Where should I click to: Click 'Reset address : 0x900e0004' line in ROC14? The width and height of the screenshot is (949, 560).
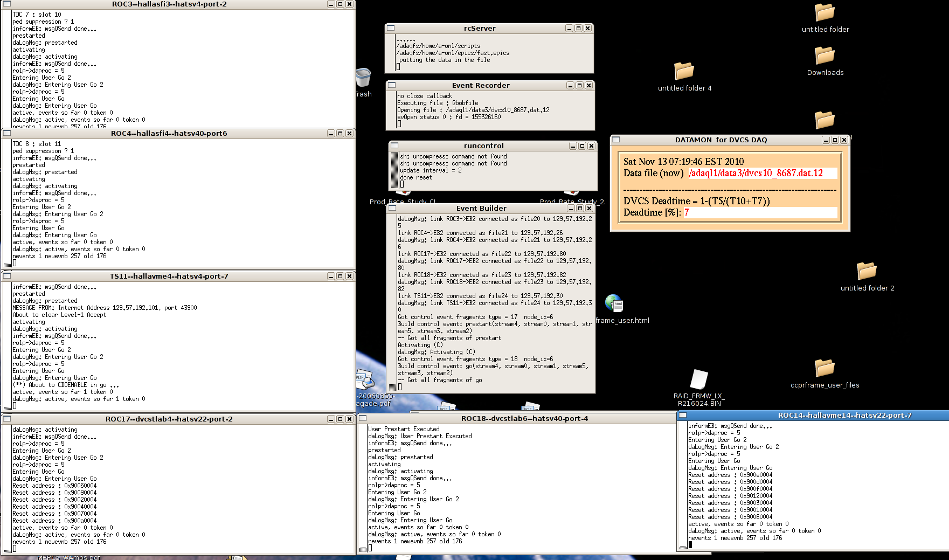(x=730, y=475)
